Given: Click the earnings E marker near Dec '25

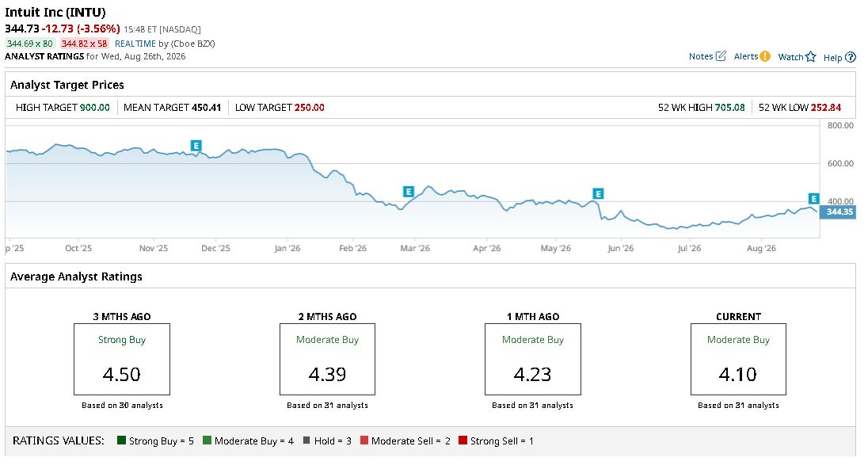Looking at the screenshot, I should [196, 146].
